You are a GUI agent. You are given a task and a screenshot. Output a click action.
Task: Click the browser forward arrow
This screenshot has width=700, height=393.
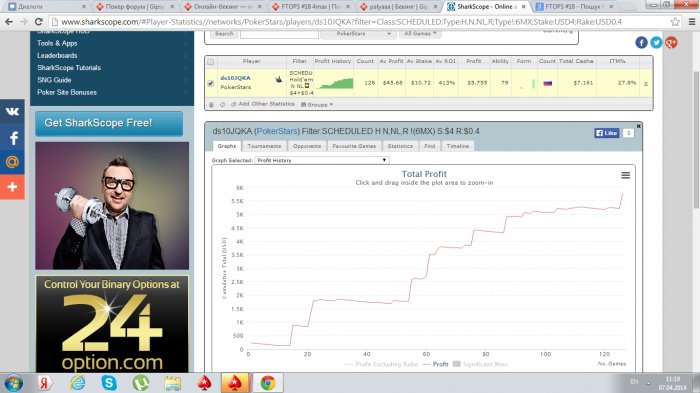click(24, 21)
